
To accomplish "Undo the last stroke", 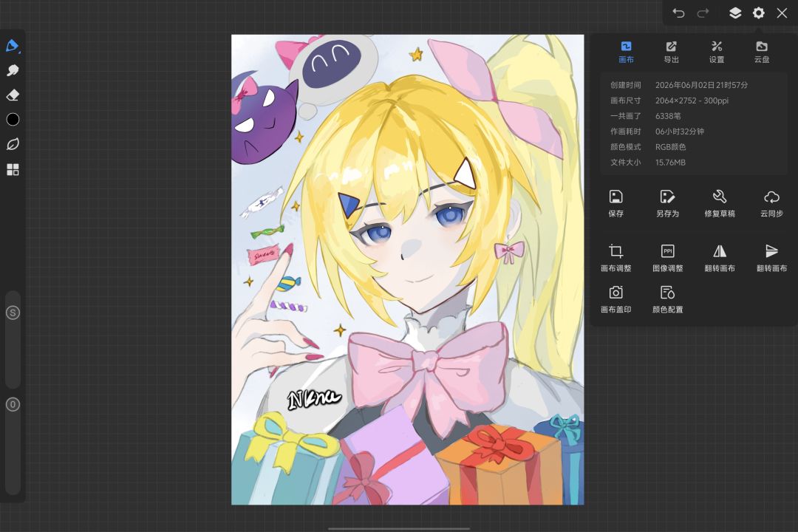I will tap(678, 13).
